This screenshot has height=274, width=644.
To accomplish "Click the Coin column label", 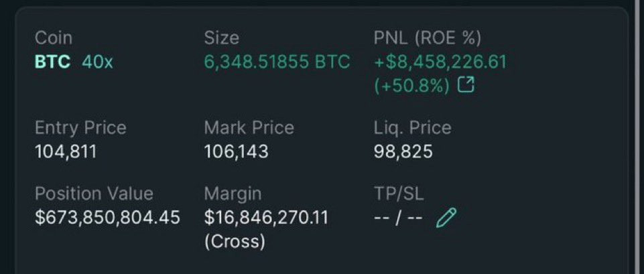I will [x=54, y=38].
